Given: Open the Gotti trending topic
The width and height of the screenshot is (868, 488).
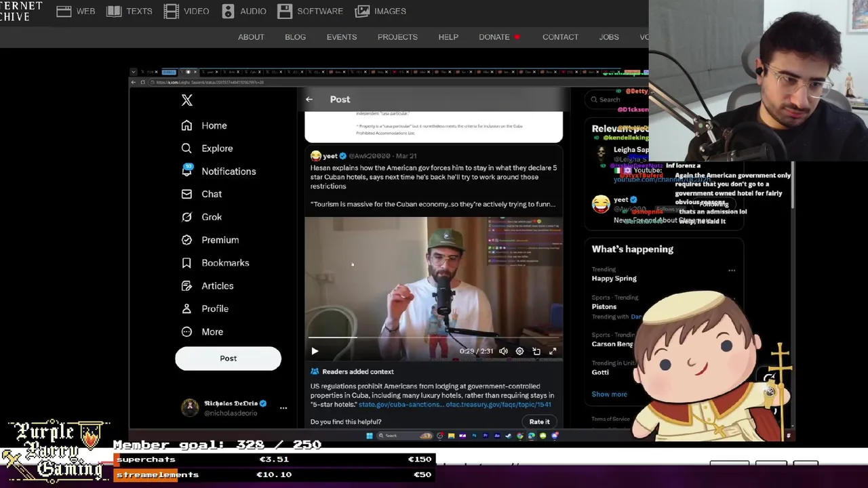Looking at the screenshot, I should 600,372.
